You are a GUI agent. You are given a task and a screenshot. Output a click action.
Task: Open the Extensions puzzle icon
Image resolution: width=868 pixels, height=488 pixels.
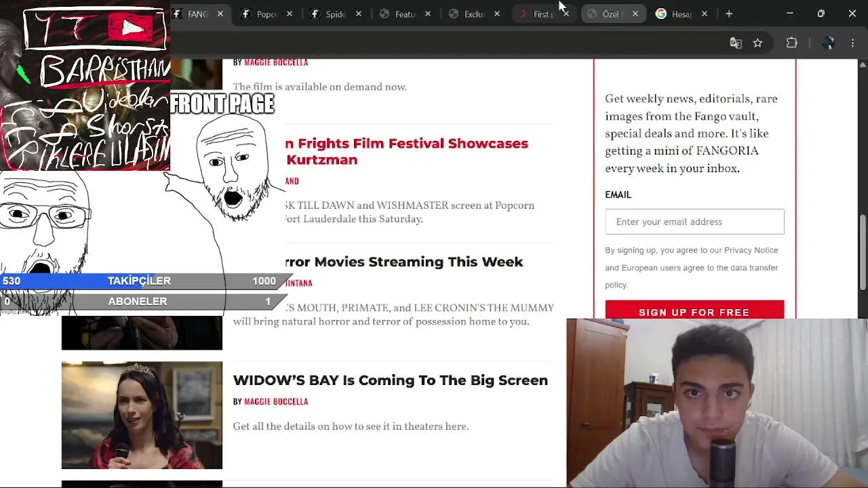click(791, 43)
